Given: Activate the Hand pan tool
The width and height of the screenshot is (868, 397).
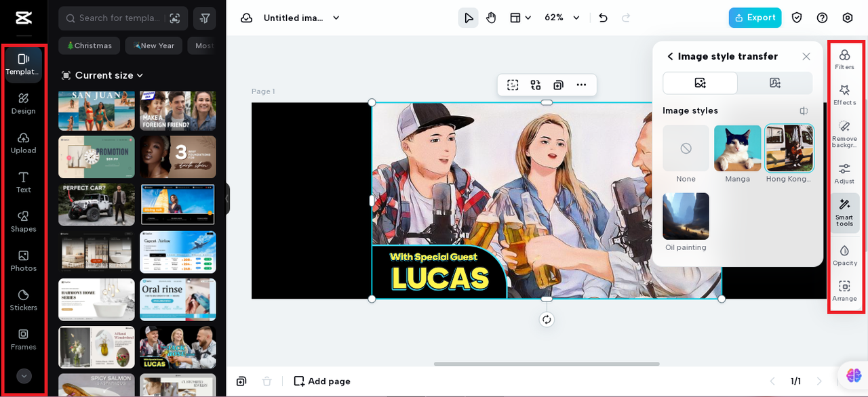Looking at the screenshot, I should [491, 18].
